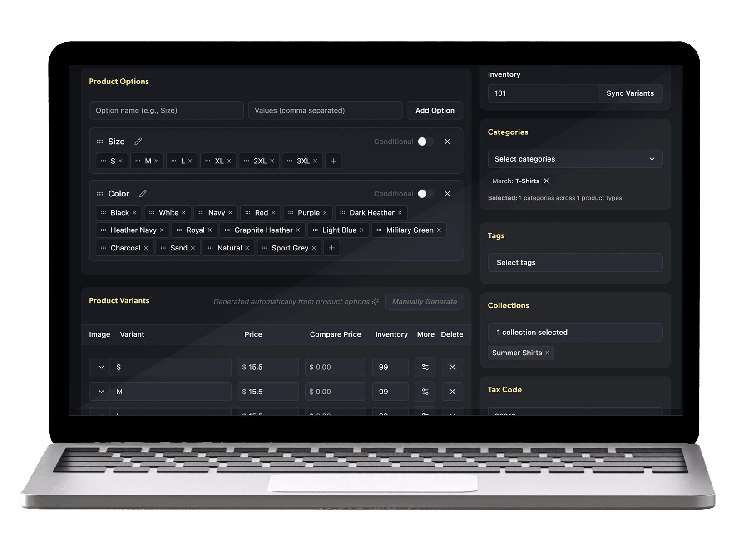This screenshot has width=756, height=549.
Task: Open the Select categories dropdown
Action: [575, 159]
